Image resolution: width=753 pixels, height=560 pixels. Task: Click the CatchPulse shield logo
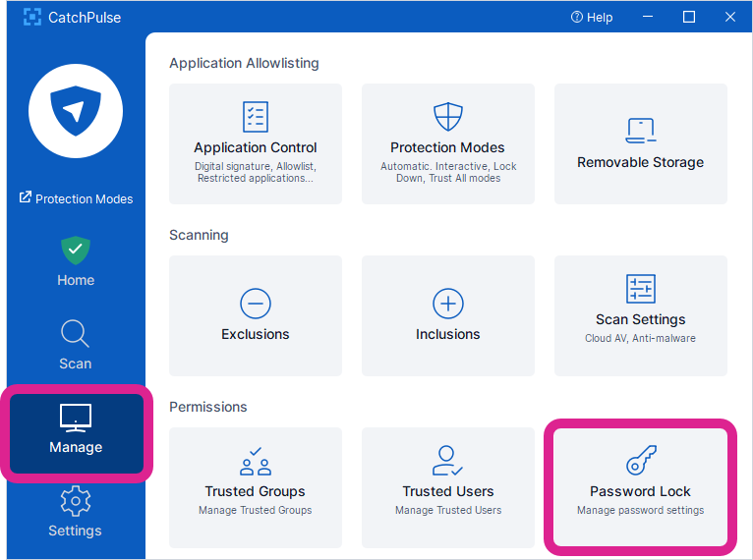76,112
